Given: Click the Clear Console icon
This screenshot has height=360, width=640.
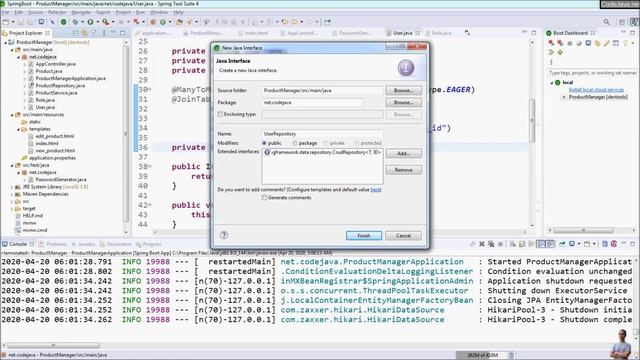Looking at the screenshot, I should click(513, 244).
